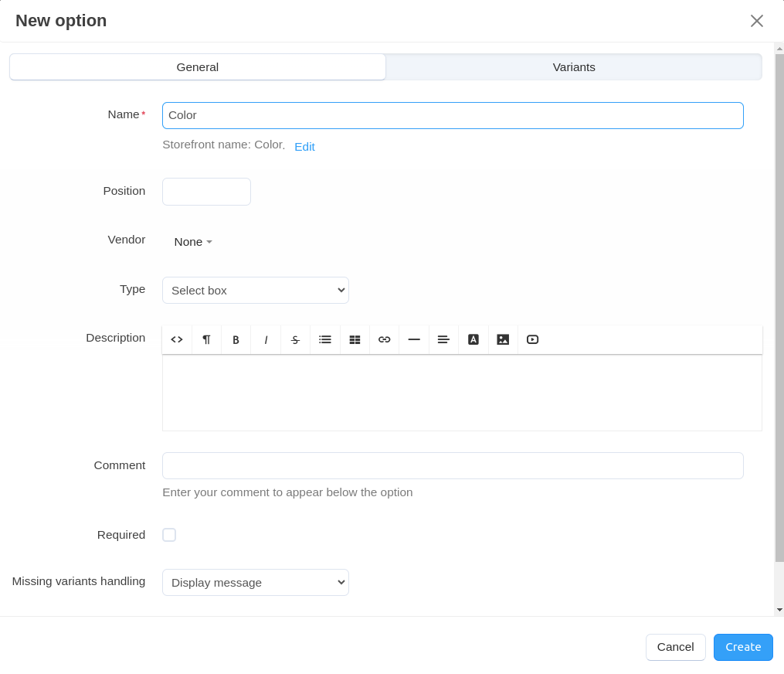Viewport: 784px width, 674px height.
Task: Toggle HTML source code view in editor
Action: [177, 340]
